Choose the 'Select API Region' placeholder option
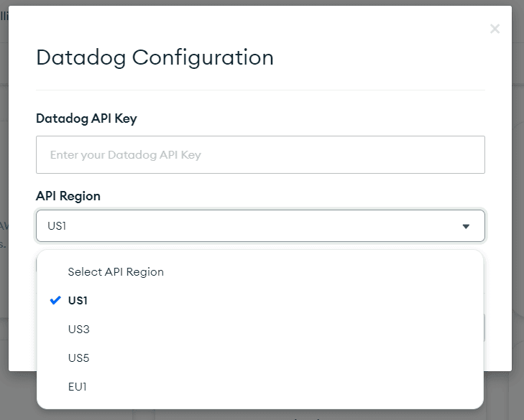Screen dimensions: 524x420 (x=116, y=272)
